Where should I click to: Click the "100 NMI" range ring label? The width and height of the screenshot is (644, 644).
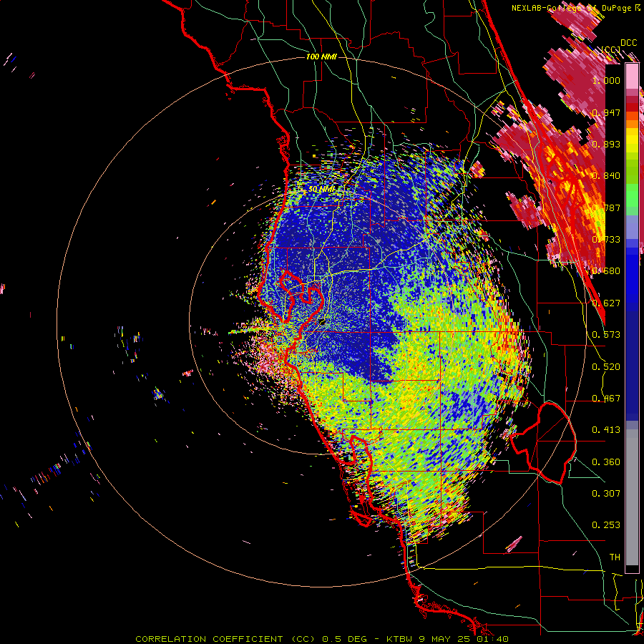[321, 57]
